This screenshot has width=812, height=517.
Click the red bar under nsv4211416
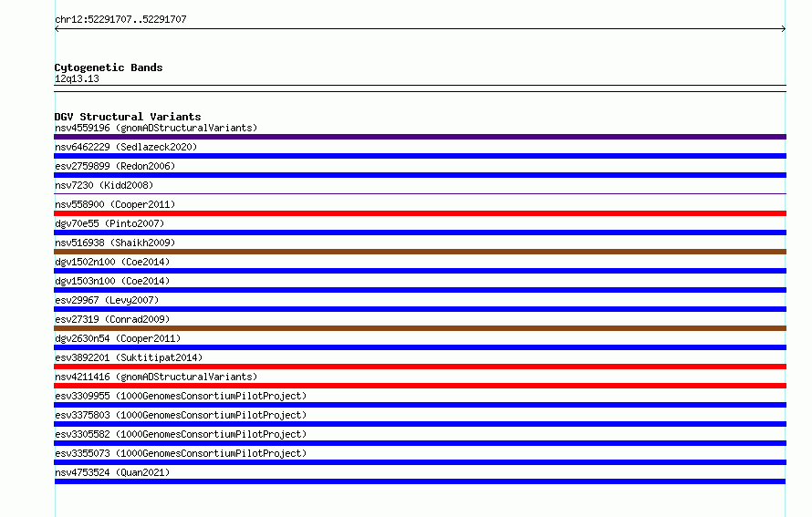(420, 386)
